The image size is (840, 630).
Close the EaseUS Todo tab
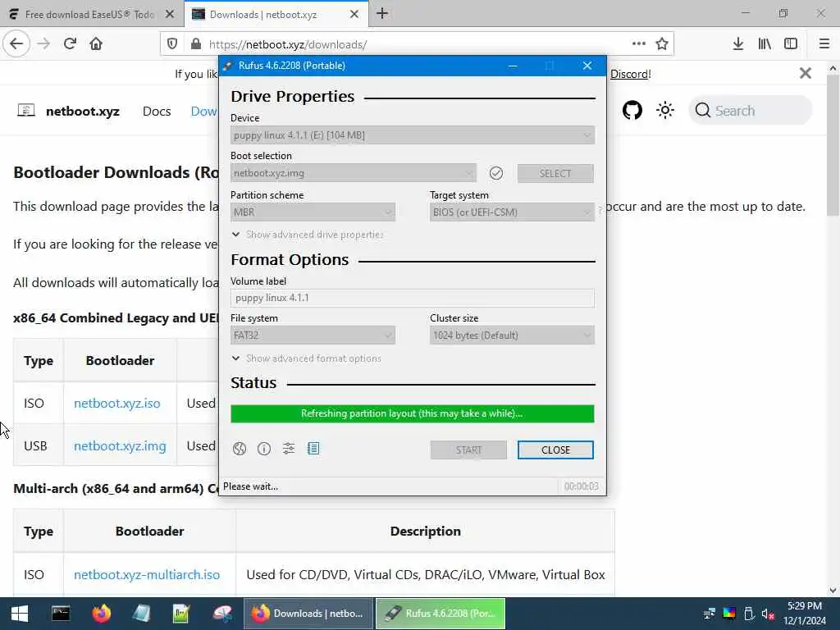click(x=170, y=15)
